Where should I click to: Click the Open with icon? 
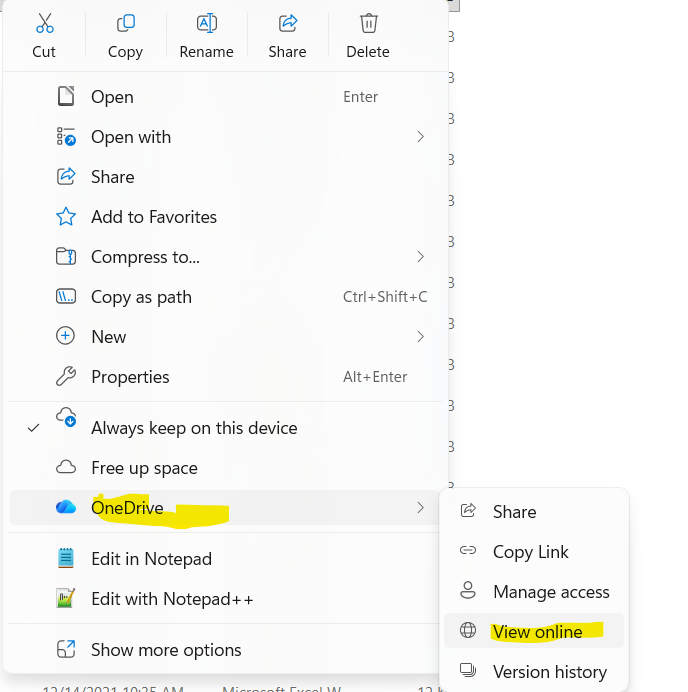pos(66,136)
